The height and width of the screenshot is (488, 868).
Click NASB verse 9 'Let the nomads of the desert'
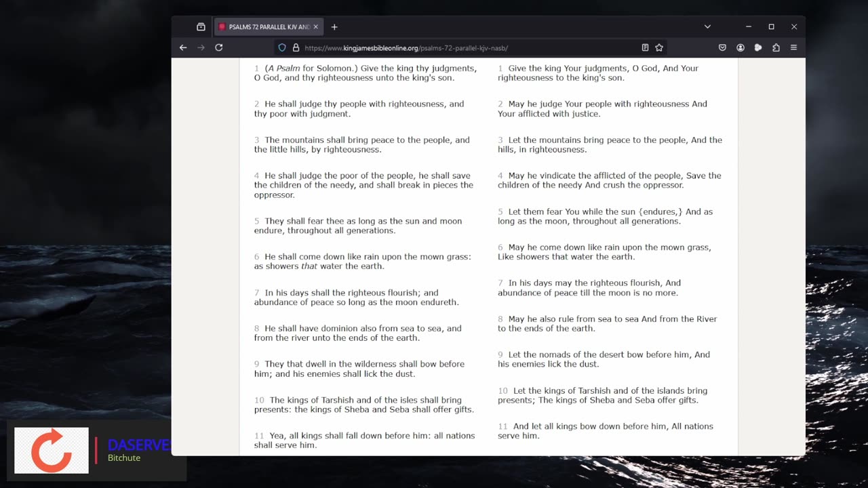(604, 359)
